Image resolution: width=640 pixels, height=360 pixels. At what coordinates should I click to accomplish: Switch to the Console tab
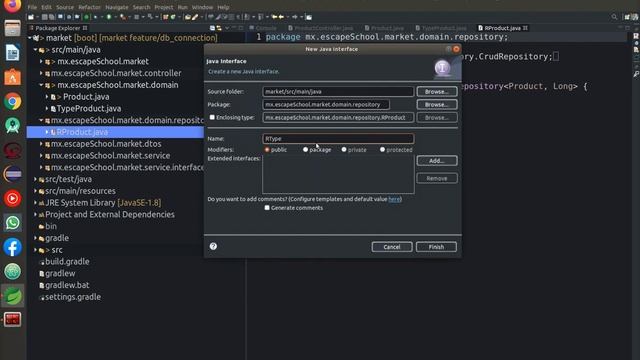pos(263,28)
